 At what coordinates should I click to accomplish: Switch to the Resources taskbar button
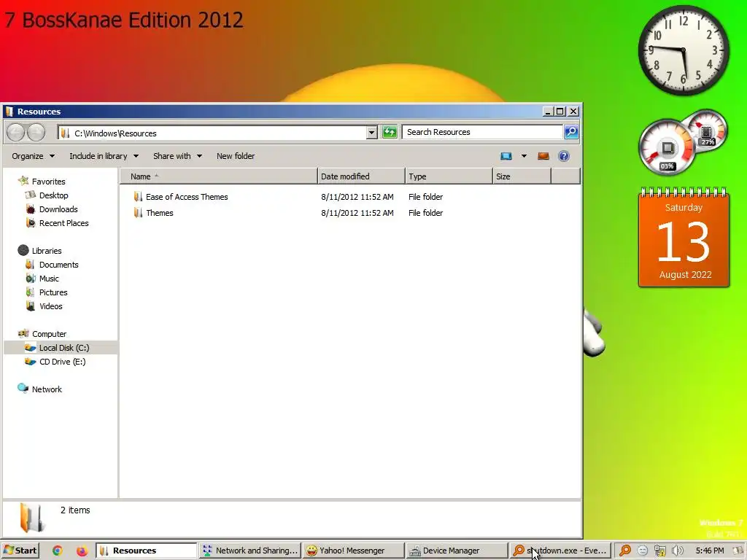click(147, 551)
